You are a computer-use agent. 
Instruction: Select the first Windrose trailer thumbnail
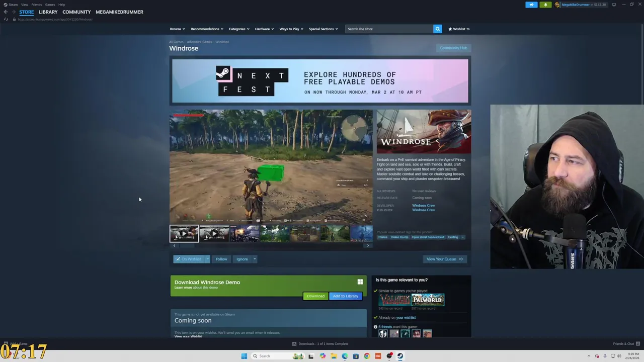click(x=184, y=233)
